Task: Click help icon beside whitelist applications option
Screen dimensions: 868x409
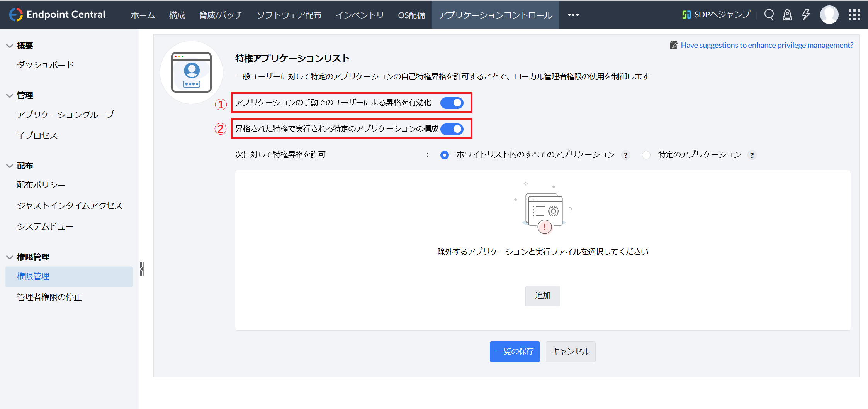Action: pyautogui.click(x=626, y=155)
